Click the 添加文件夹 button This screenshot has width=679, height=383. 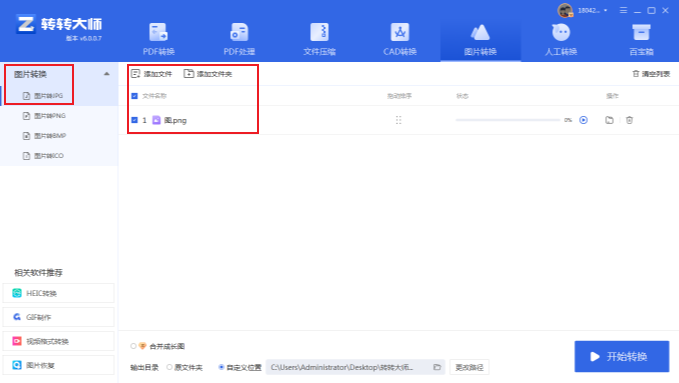[208, 74]
